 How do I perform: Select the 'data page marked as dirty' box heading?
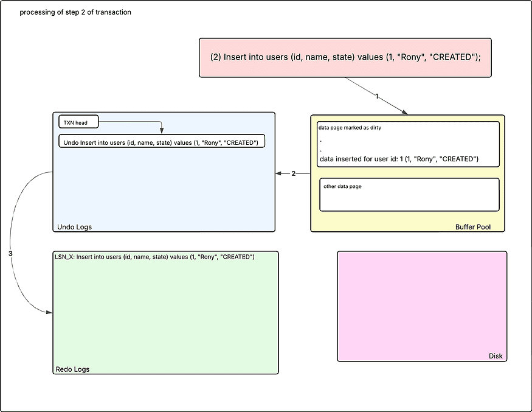tap(350, 128)
